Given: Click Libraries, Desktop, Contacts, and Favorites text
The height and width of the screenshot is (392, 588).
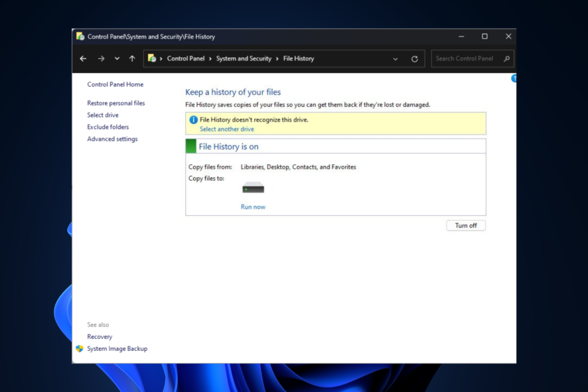Looking at the screenshot, I should click(298, 167).
